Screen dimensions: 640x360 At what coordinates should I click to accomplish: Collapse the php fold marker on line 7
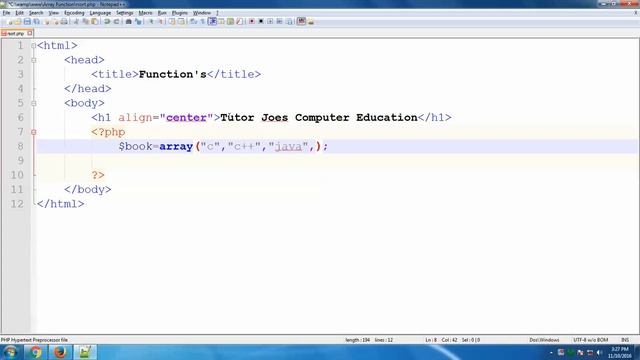pyautogui.click(x=33, y=132)
